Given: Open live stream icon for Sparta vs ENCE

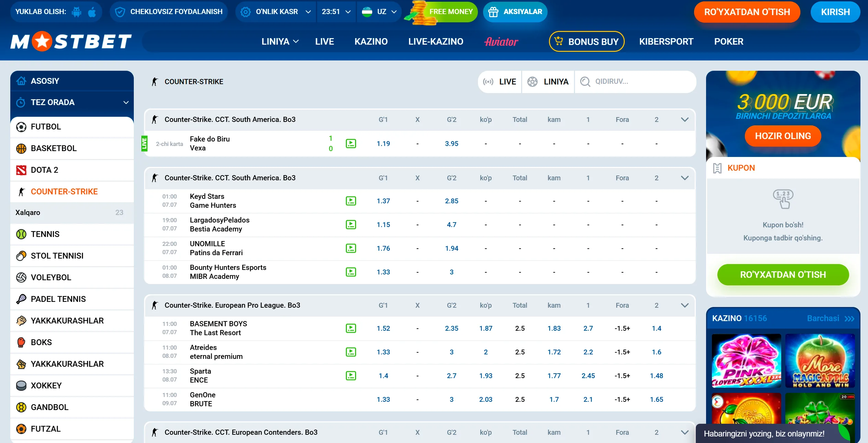Looking at the screenshot, I should 351,376.
